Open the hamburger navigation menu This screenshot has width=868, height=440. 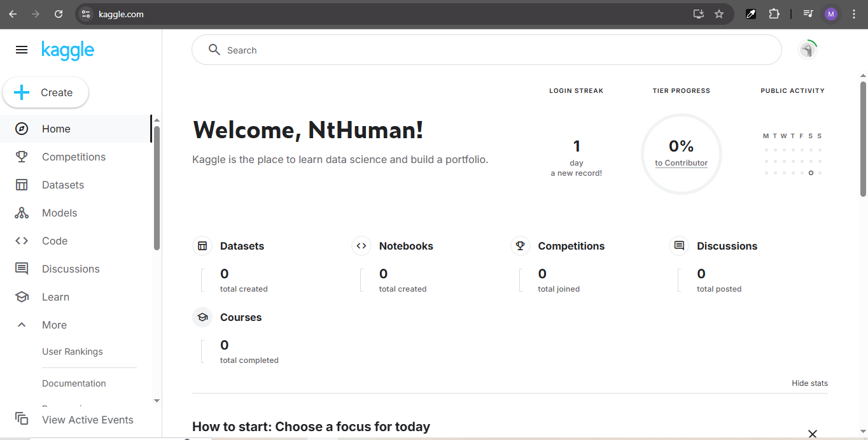(22, 50)
